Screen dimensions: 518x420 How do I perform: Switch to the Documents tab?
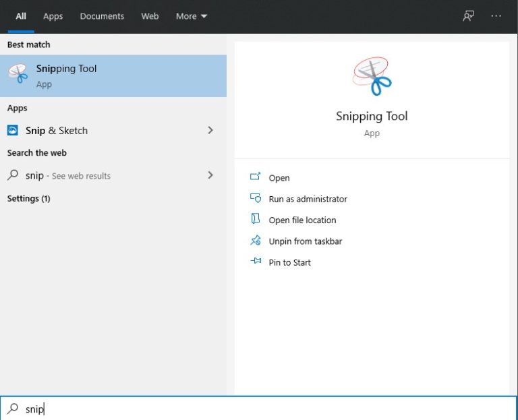101,16
